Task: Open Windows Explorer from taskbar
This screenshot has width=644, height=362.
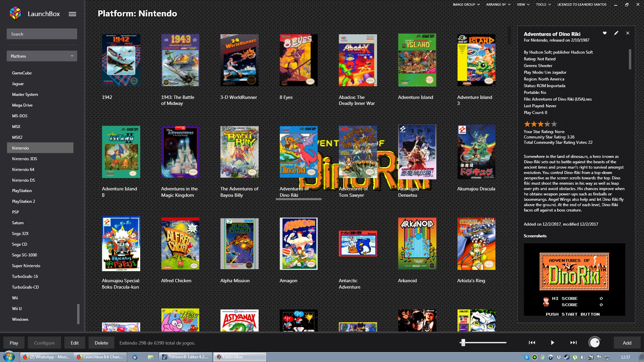Action: (150, 357)
